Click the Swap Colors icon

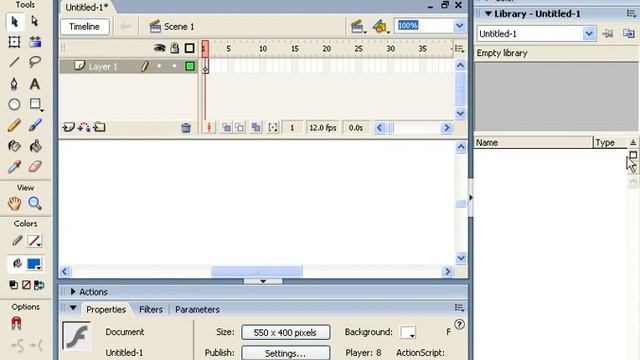(x=39, y=285)
